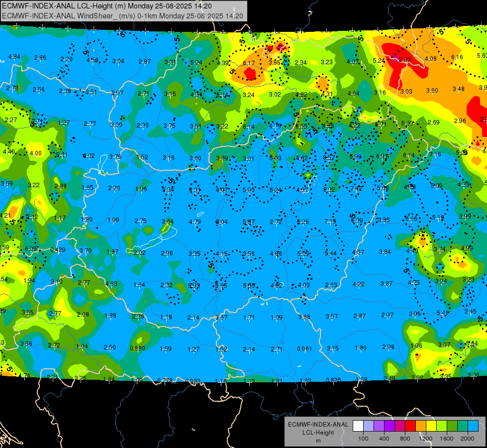Viewport: 487px width, 448px height.
Task: Click the wind shear value 5.41
Action: point(442,313)
